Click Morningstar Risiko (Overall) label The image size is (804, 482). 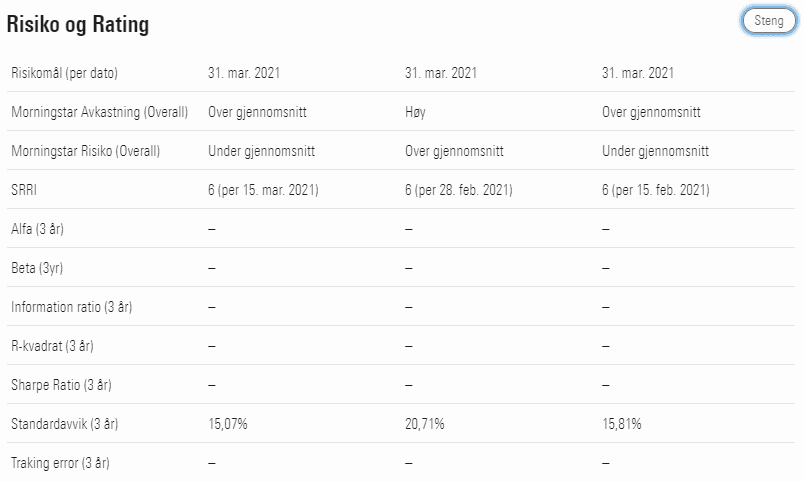86,151
